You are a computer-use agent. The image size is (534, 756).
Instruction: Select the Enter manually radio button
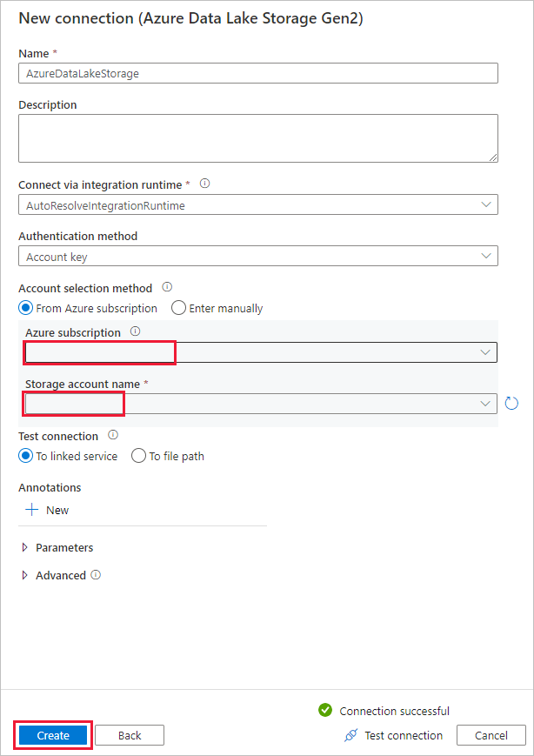point(177,308)
